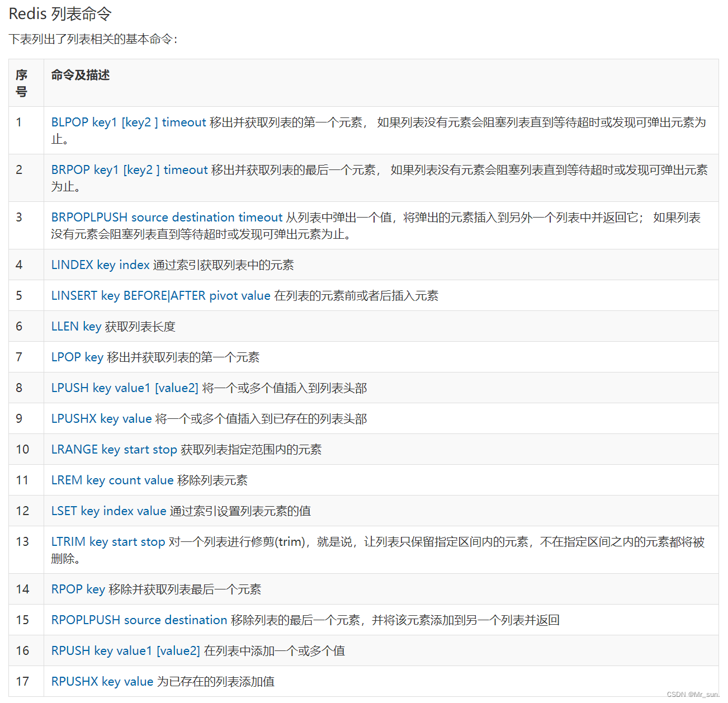
Task: Select row number 11 cell
Action: 26,480
